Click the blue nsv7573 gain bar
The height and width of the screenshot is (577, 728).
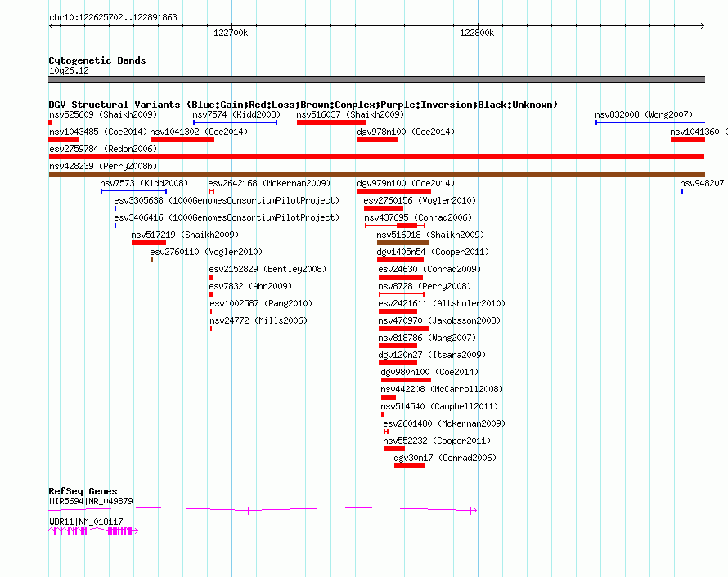pyautogui.click(x=133, y=191)
